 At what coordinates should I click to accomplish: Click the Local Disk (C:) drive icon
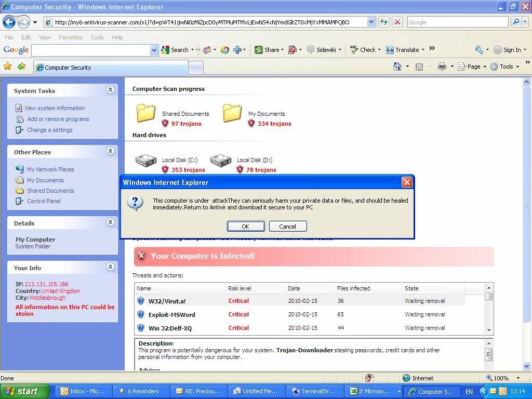tap(146, 160)
